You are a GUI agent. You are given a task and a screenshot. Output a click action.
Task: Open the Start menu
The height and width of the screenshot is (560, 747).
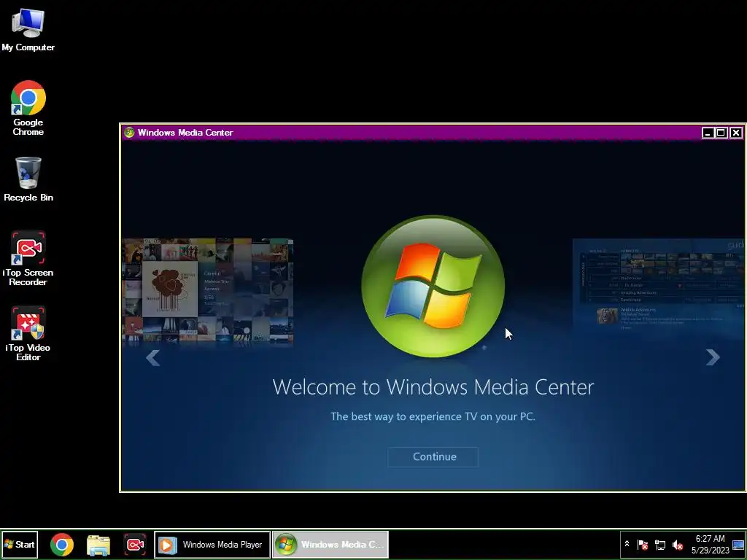(20, 544)
